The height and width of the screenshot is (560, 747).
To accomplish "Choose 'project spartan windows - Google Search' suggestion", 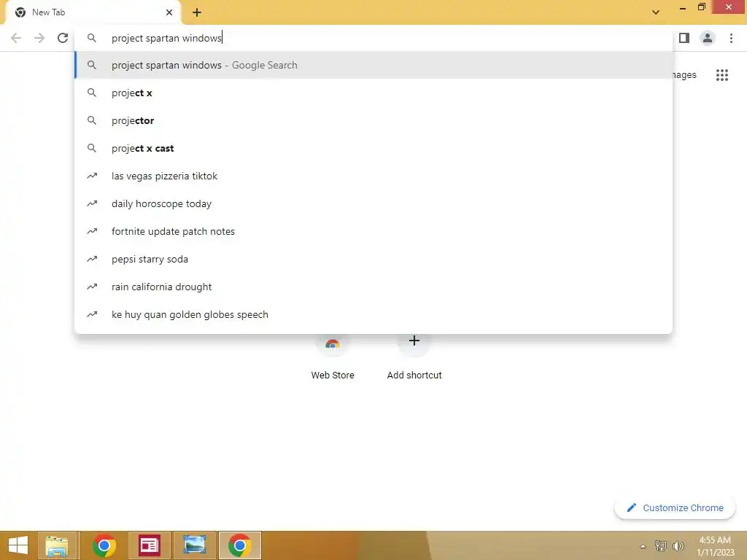I will [373, 65].
